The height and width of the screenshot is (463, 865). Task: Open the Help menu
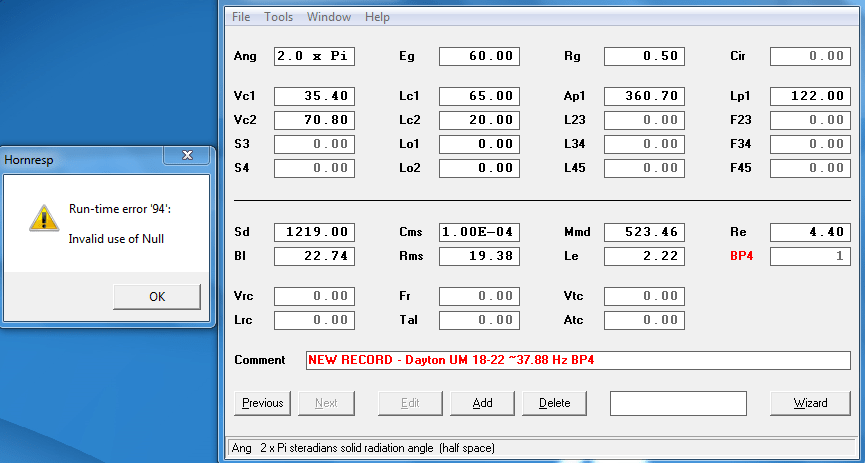click(x=377, y=17)
